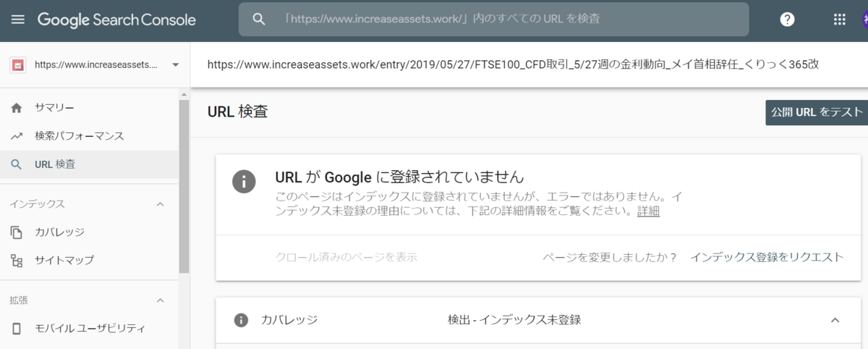Click the ページを変更しましたか？ text

[x=610, y=257]
